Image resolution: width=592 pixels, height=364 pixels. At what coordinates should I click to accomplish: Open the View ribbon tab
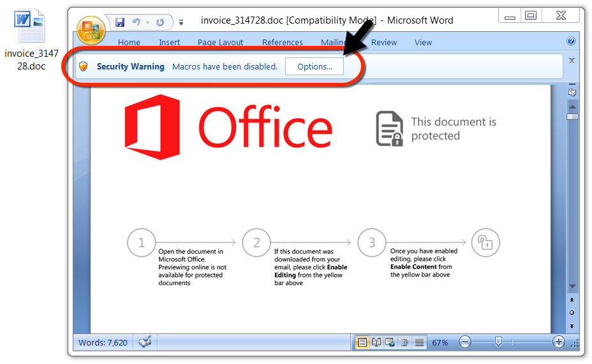pos(423,42)
